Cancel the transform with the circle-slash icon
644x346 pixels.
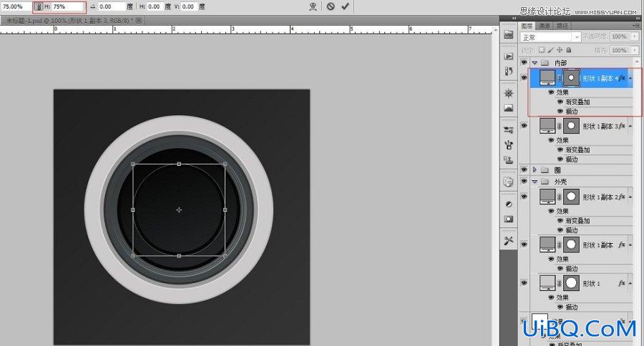(331, 6)
